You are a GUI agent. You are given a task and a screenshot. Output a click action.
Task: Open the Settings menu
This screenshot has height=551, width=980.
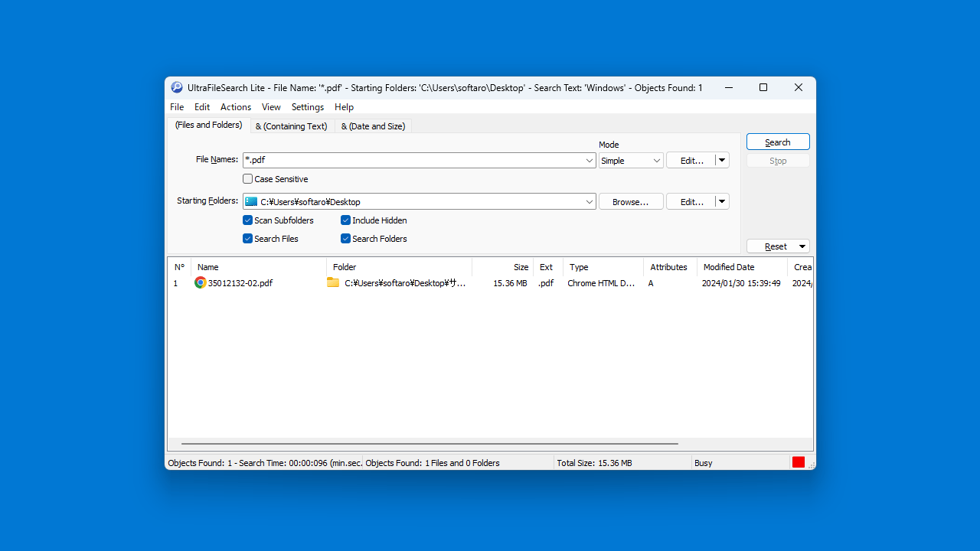coord(308,107)
